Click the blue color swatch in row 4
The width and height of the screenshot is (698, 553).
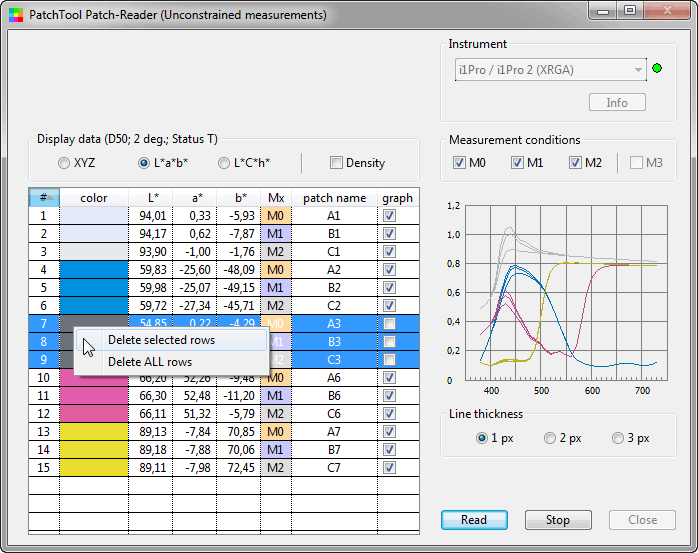[x=94, y=269]
